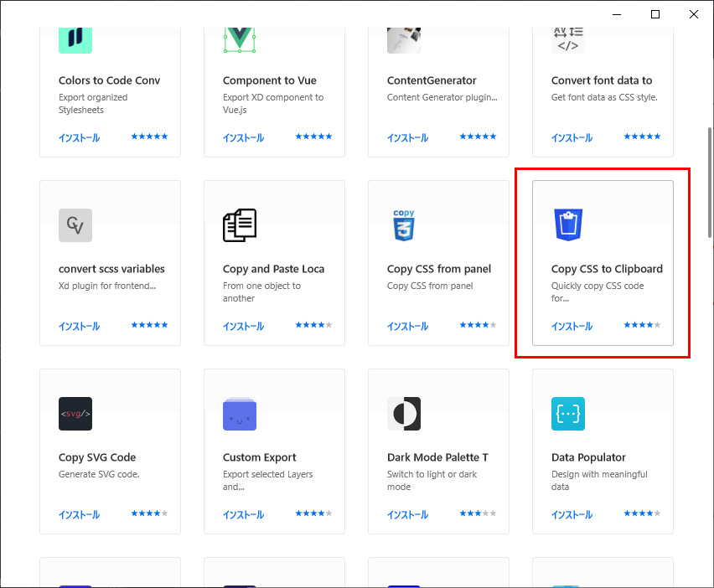Click description 'Get font data as CSS style.'
714x588 pixels.
(604, 97)
